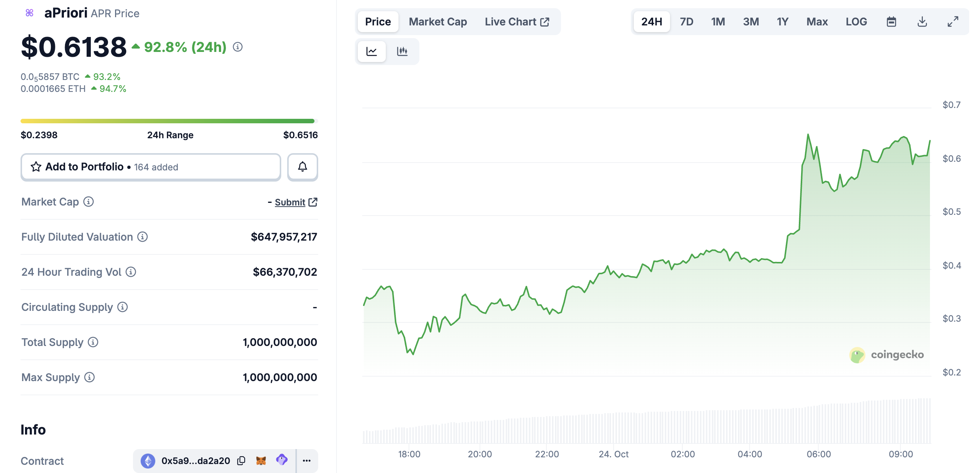Click the price alert bell icon
The width and height of the screenshot is (980, 473).
[303, 167]
